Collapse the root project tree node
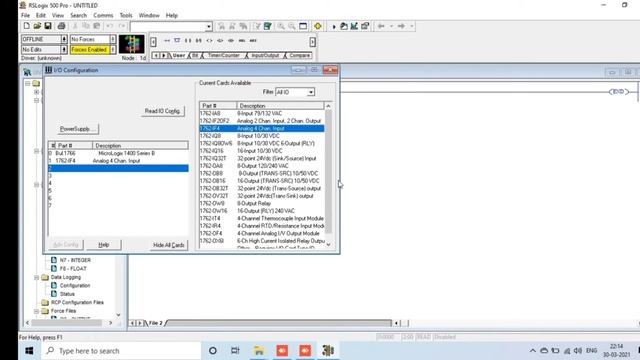The height and width of the screenshot is (360, 640). pyautogui.click(x=28, y=83)
